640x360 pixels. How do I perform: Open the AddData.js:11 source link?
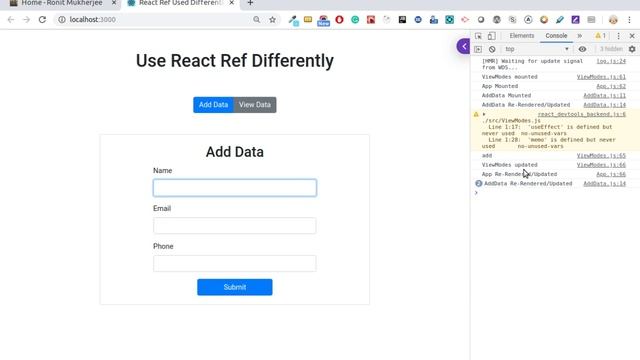[x=604, y=96]
